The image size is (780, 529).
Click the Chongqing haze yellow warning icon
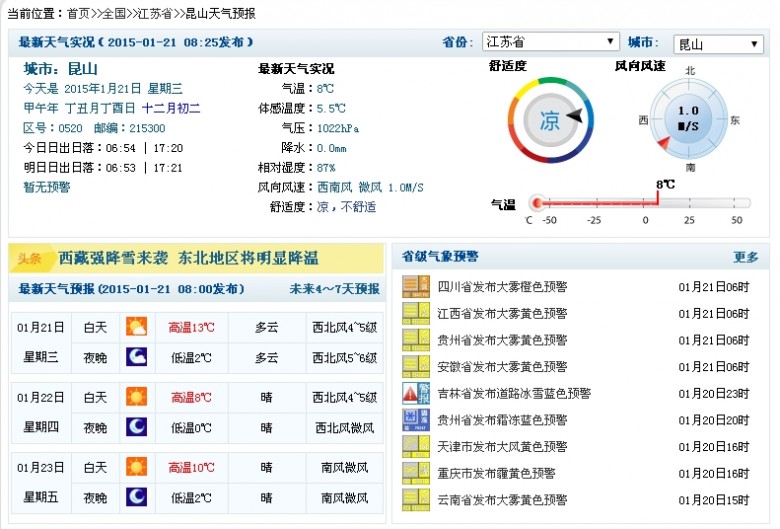415,473
